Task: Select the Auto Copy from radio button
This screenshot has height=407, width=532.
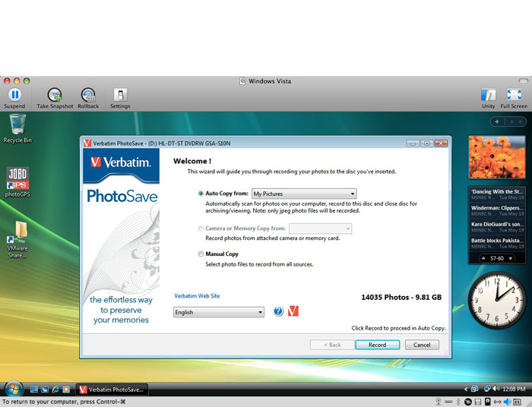Action: click(201, 194)
